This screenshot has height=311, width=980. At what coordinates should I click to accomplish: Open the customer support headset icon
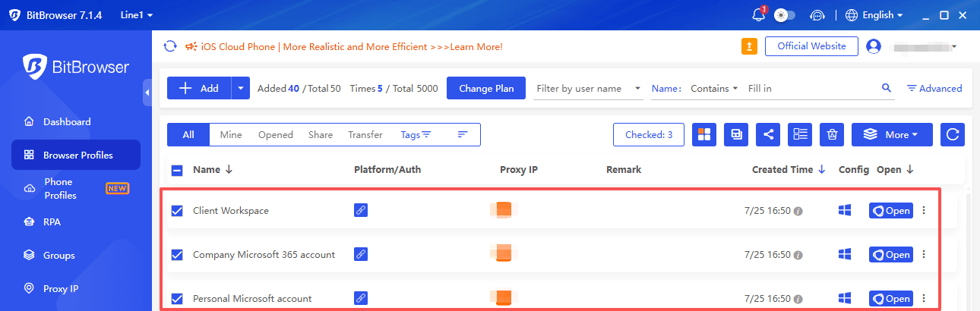pyautogui.click(x=817, y=15)
